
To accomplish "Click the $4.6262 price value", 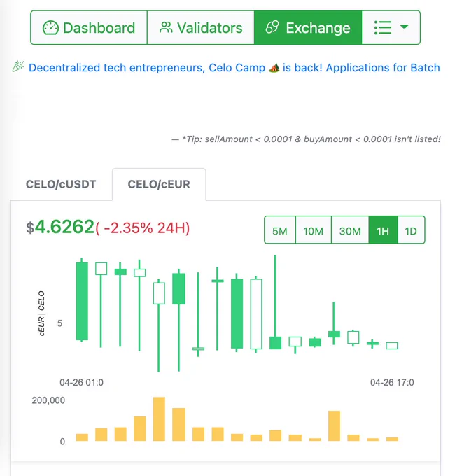I will [60, 227].
